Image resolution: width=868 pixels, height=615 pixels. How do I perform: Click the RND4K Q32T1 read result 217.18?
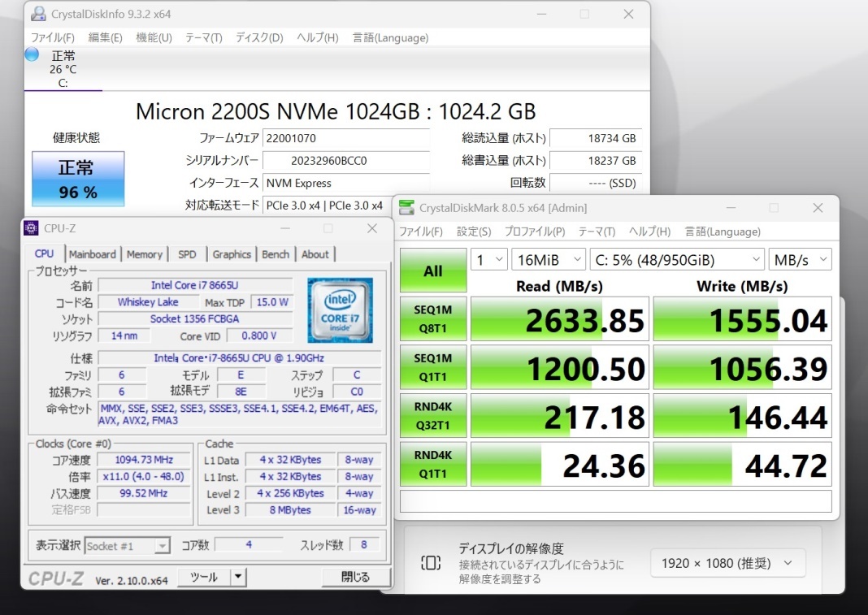tap(560, 416)
